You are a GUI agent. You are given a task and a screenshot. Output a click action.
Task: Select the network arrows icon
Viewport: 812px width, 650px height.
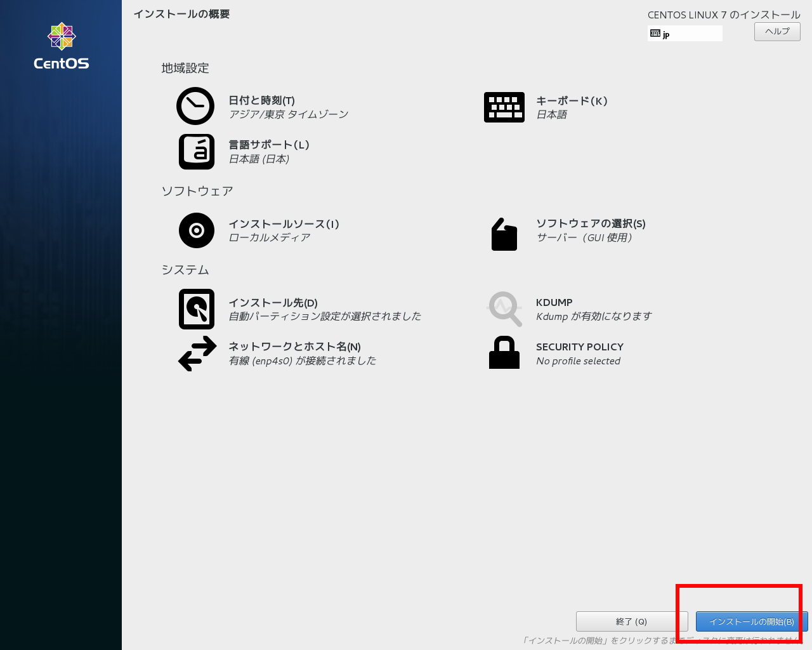coord(197,354)
